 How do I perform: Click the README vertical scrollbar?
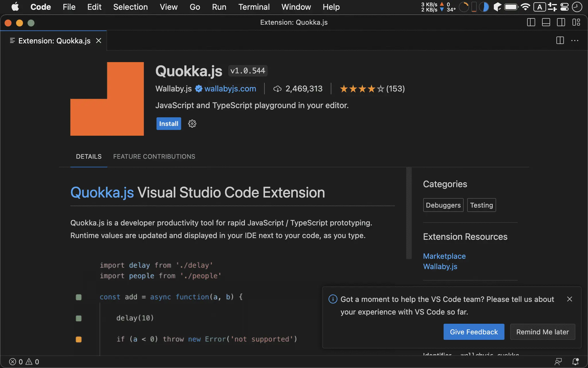[409, 213]
